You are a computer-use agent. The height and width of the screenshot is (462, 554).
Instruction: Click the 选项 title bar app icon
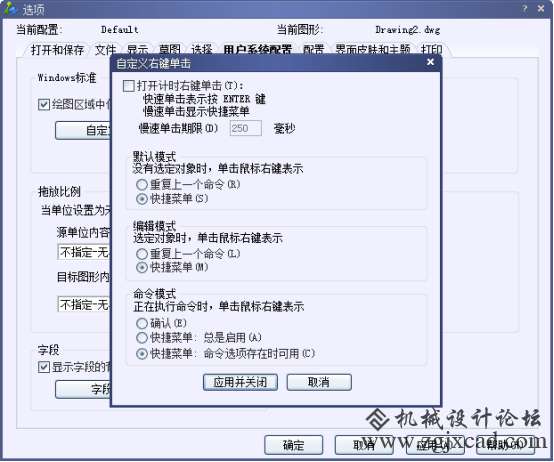click(x=11, y=8)
